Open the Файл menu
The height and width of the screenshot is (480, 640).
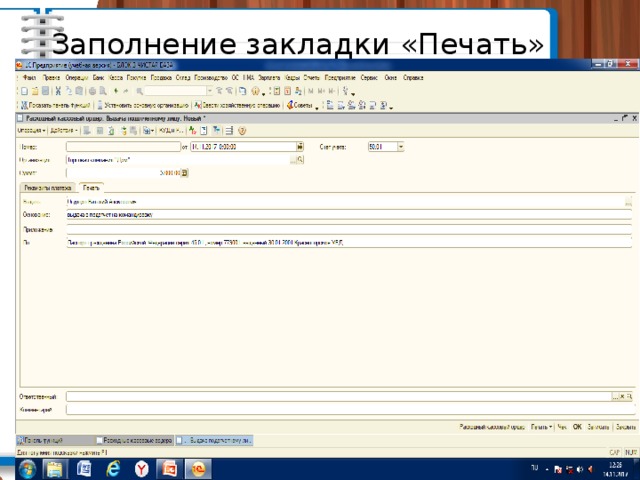point(29,78)
